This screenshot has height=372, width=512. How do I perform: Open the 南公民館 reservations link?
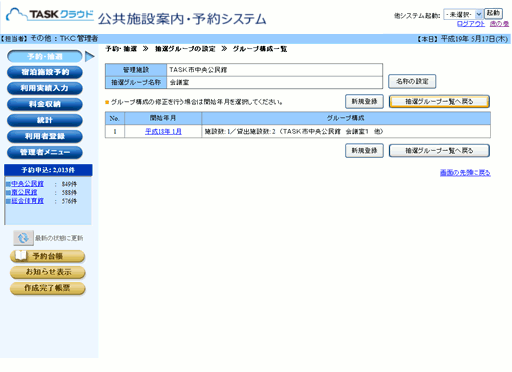(x=24, y=192)
